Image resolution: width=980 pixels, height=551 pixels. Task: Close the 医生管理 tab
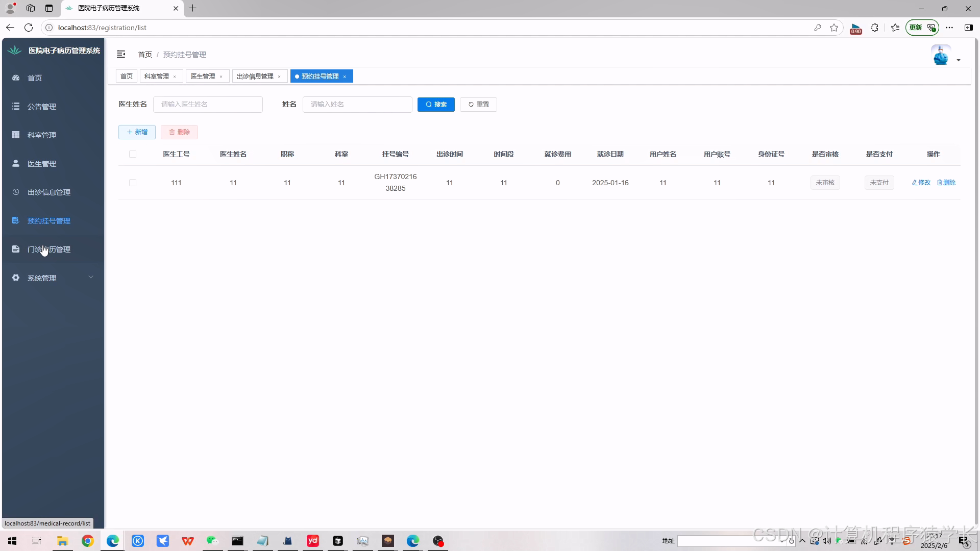pos(221,77)
